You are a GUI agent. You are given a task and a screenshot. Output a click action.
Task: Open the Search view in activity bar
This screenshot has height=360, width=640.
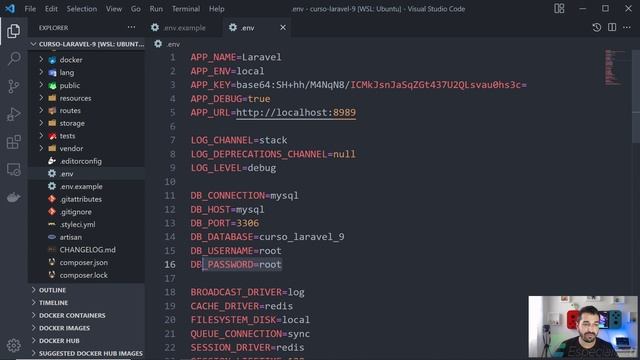pos(13,59)
